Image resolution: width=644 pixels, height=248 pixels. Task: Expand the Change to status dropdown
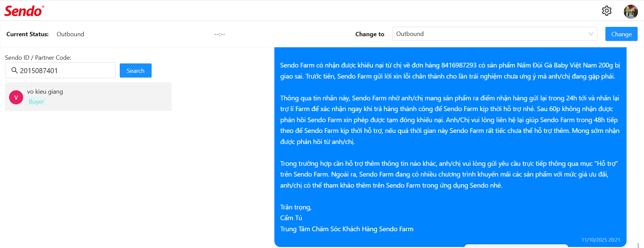click(x=495, y=34)
